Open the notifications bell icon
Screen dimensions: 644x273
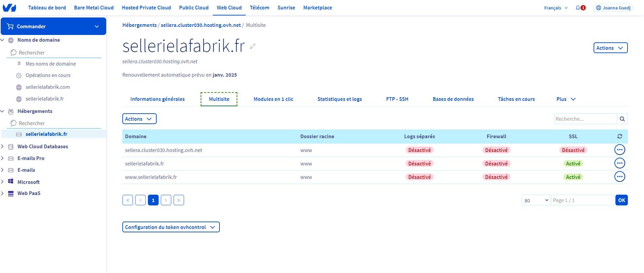(578, 8)
